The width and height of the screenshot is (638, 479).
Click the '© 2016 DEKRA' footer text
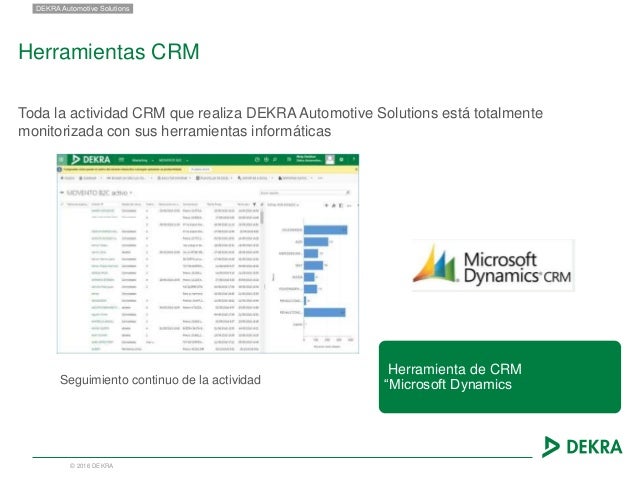pyautogui.click(x=92, y=466)
